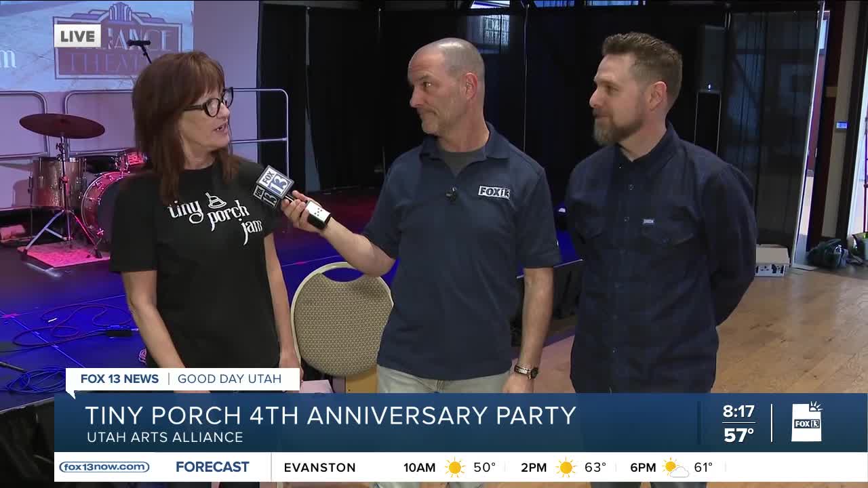Click the GOOD DAY UTAH show title
Viewport: 868px width, 488px height.
229,379
